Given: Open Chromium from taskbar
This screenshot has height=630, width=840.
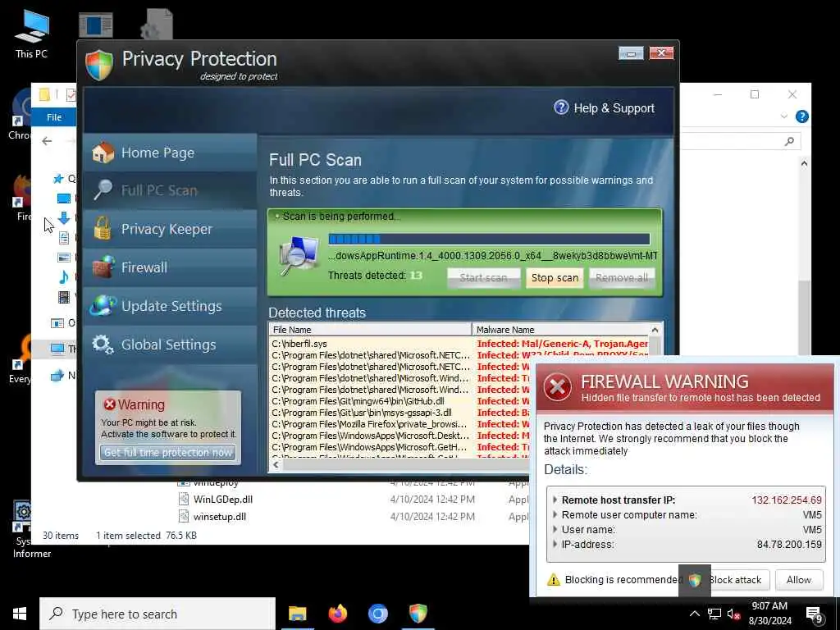Looking at the screenshot, I should (x=377, y=614).
